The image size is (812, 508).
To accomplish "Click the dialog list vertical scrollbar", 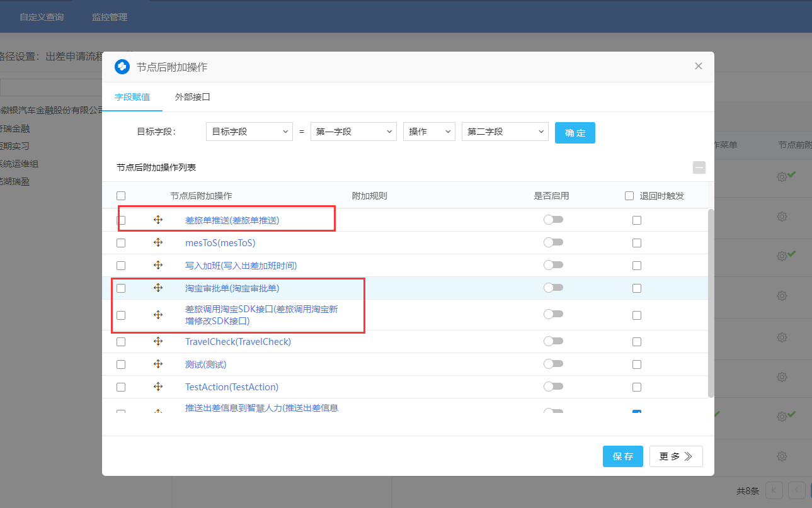I will [x=711, y=302].
